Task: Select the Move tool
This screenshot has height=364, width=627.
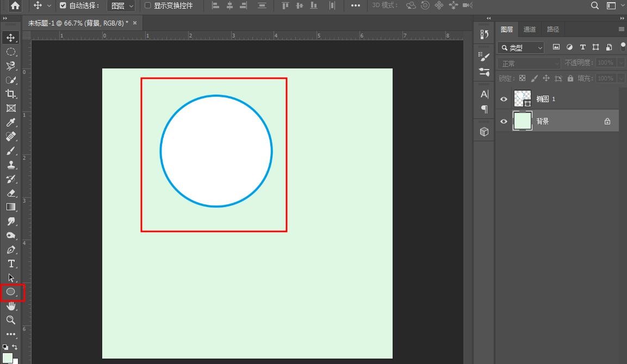Action: coord(11,37)
